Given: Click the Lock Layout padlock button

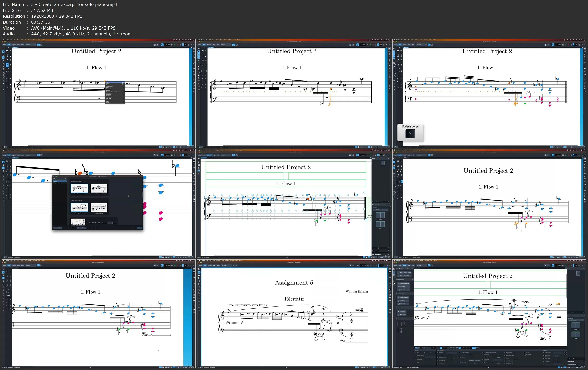Looking at the screenshot, I should point(402,312).
